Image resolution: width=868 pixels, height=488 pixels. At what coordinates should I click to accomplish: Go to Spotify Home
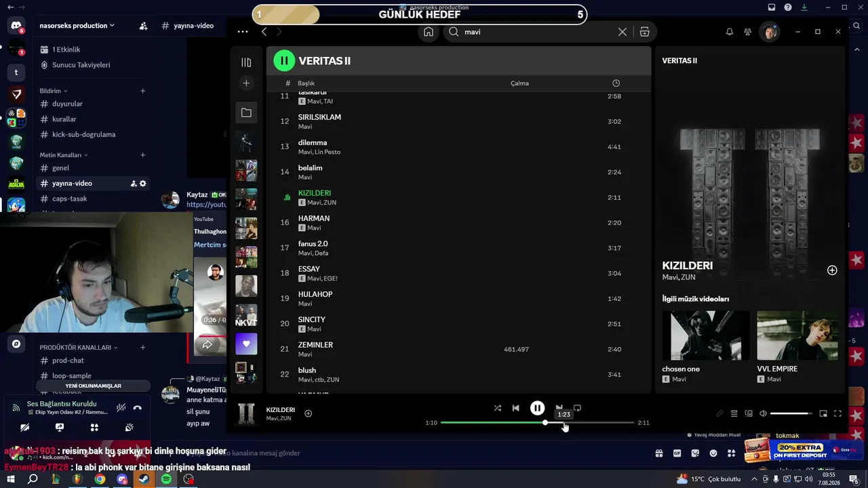pos(429,32)
